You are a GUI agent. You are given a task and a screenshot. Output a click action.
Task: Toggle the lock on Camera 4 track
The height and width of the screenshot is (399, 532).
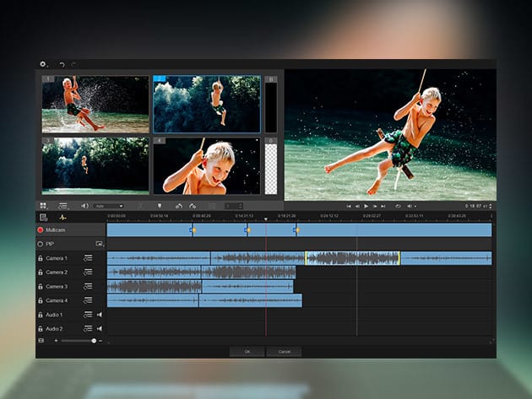coord(40,300)
